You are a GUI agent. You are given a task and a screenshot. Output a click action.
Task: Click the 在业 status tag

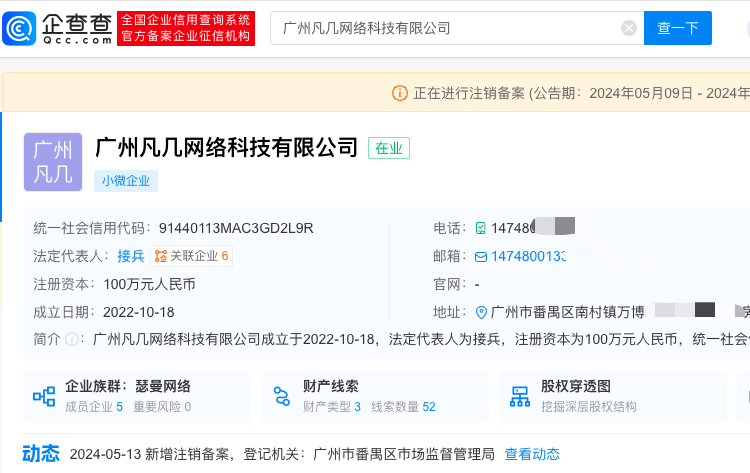389,148
